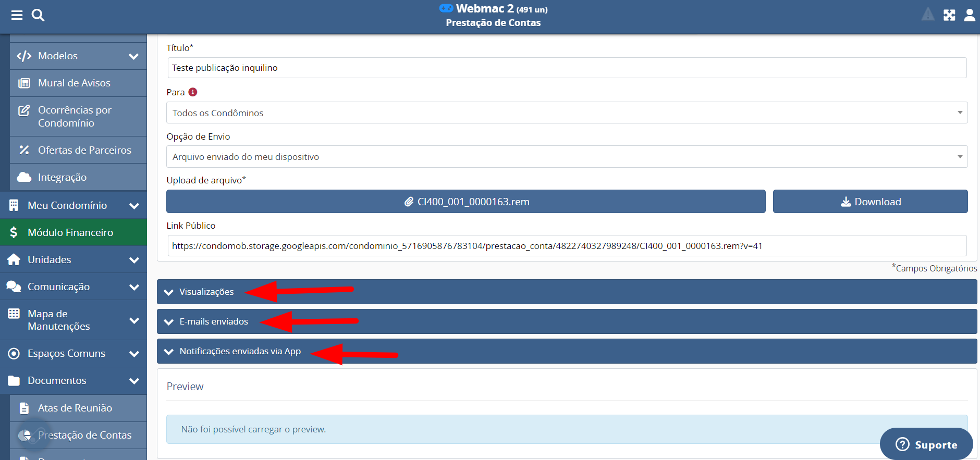980x460 pixels.
Task: Open the Para recipients dropdown
Action: (567, 113)
